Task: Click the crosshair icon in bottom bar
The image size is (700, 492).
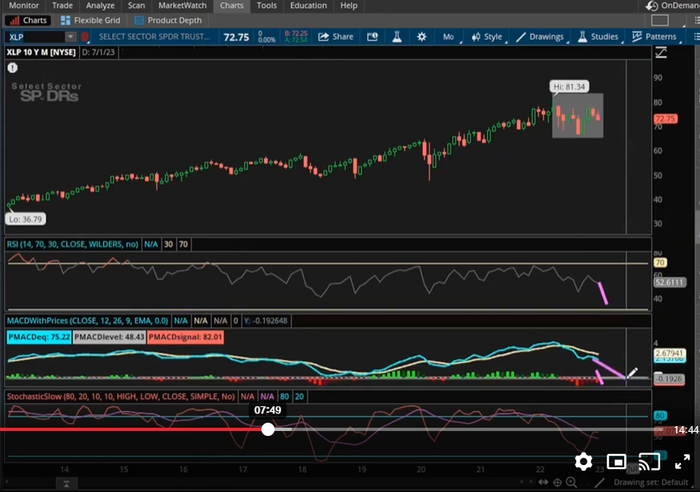Action: click(557, 482)
